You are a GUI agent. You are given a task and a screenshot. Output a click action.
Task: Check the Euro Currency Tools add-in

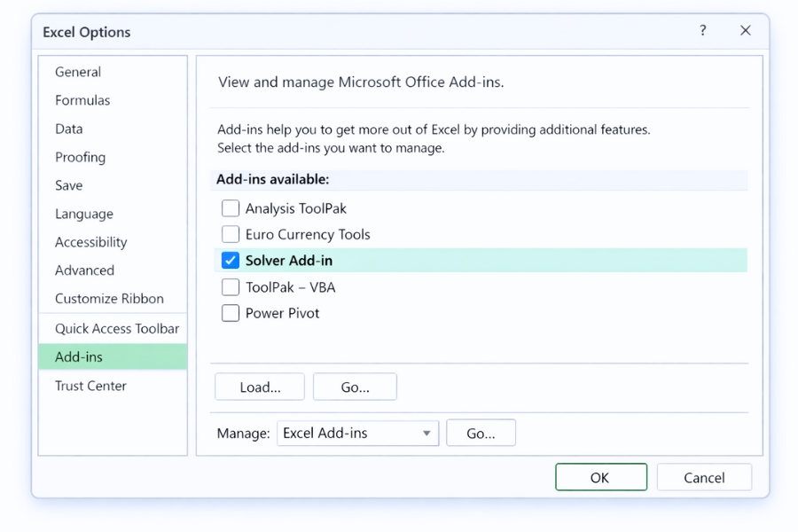231,234
